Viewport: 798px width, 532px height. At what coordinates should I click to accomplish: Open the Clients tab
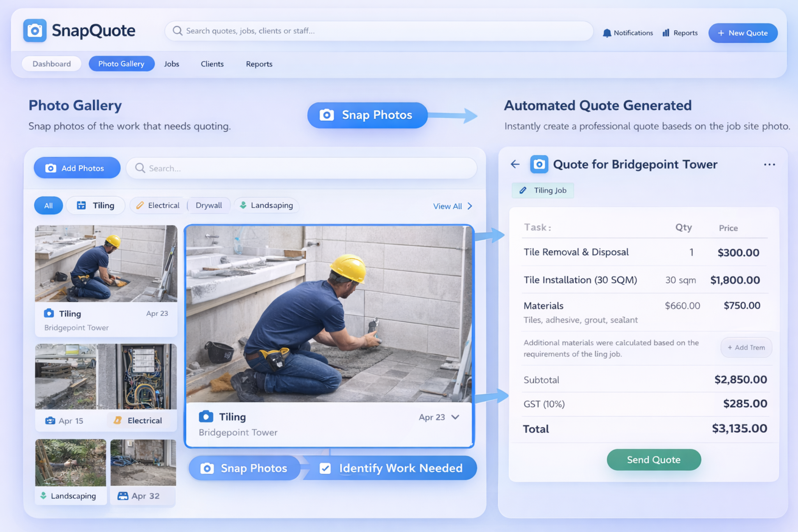(x=212, y=64)
